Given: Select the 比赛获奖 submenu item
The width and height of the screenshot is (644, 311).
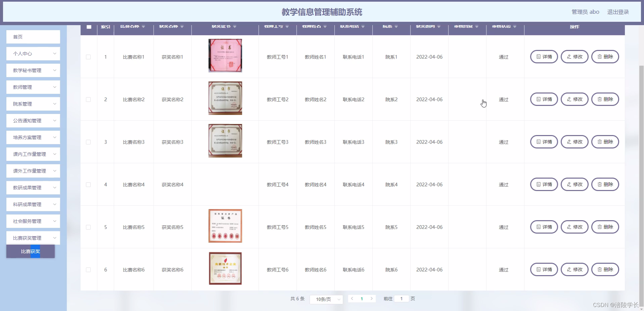Looking at the screenshot, I should click(31, 251).
